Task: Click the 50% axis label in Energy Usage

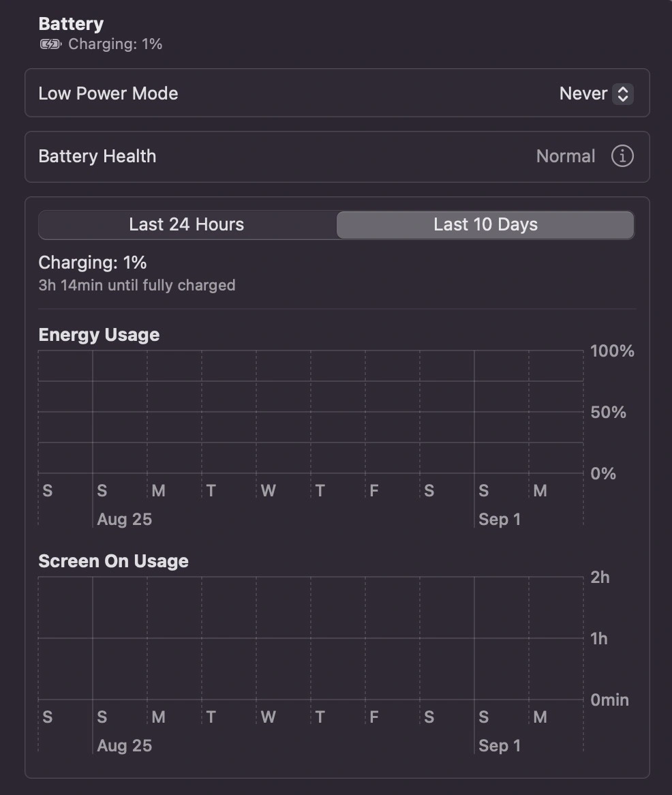Action: click(x=608, y=412)
